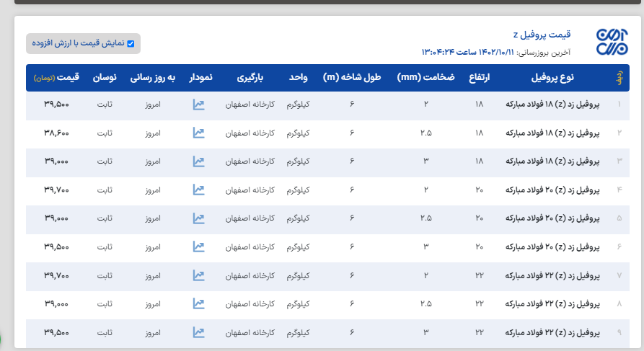Image resolution: width=644 pixels, height=351 pixels.
Task: Click the قیمت پروفیل z title
Action: pyautogui.click(x=542, y=35)
